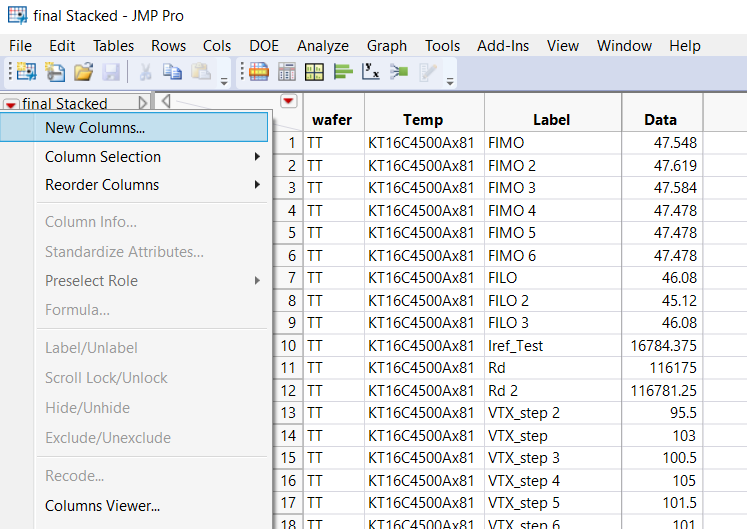Viewport: 747px width, 529px height.
Task: Expand the Reorder Columns submenu
Action: [150, 185]
